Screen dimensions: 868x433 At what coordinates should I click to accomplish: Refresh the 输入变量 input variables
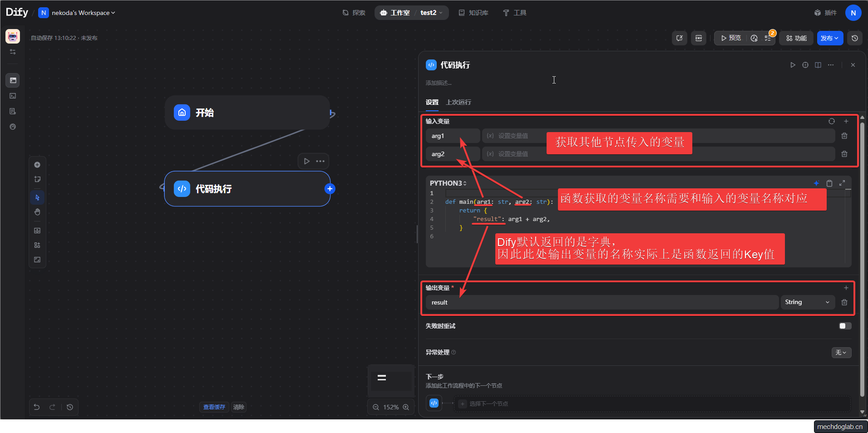(x=832, y=121)
